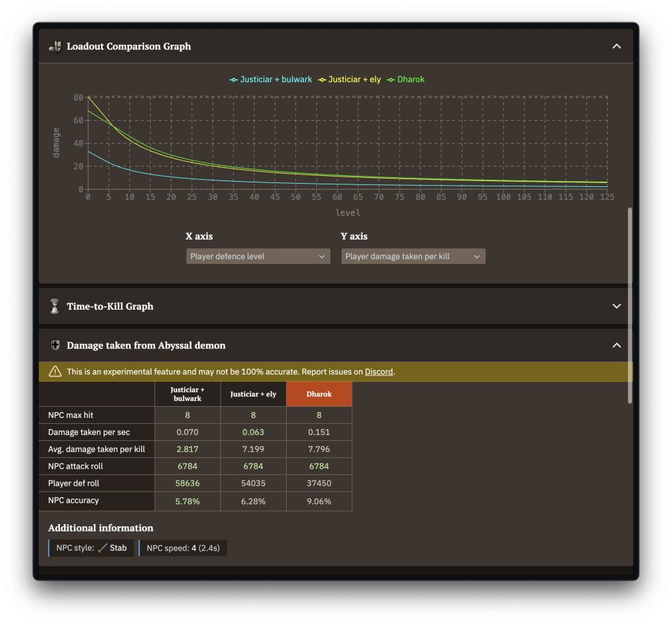Click the X axis label above dropdown

[x=199, y=236]
